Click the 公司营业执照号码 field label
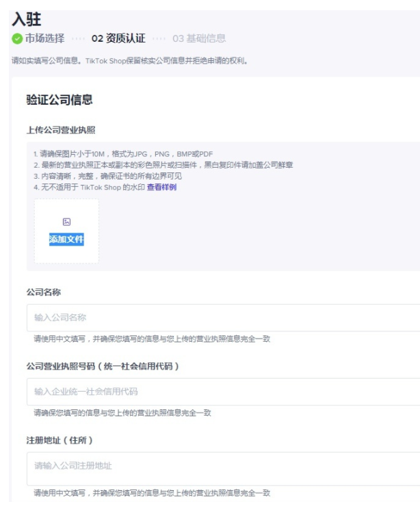 [x=103, y=366]
